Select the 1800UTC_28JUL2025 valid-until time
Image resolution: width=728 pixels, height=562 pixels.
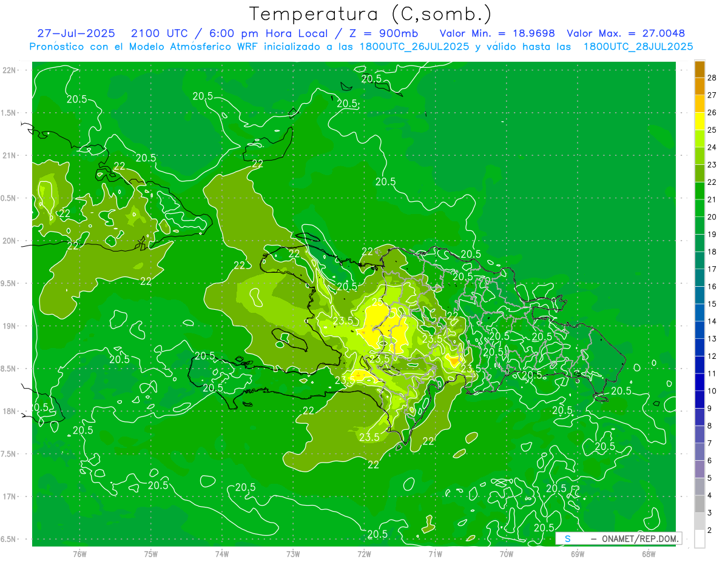pyautogui.click(x=638, y=46)
